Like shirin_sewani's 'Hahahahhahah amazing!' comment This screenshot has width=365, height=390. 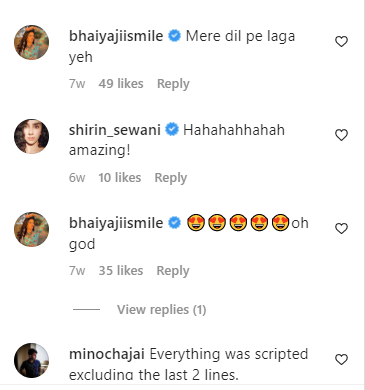[341, 135]
